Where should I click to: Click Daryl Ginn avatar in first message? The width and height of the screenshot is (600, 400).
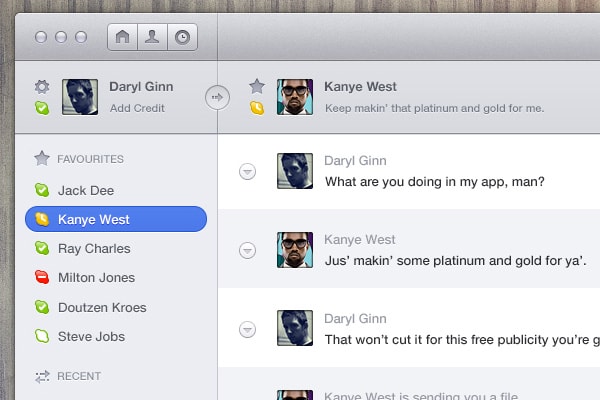(295, 171)
